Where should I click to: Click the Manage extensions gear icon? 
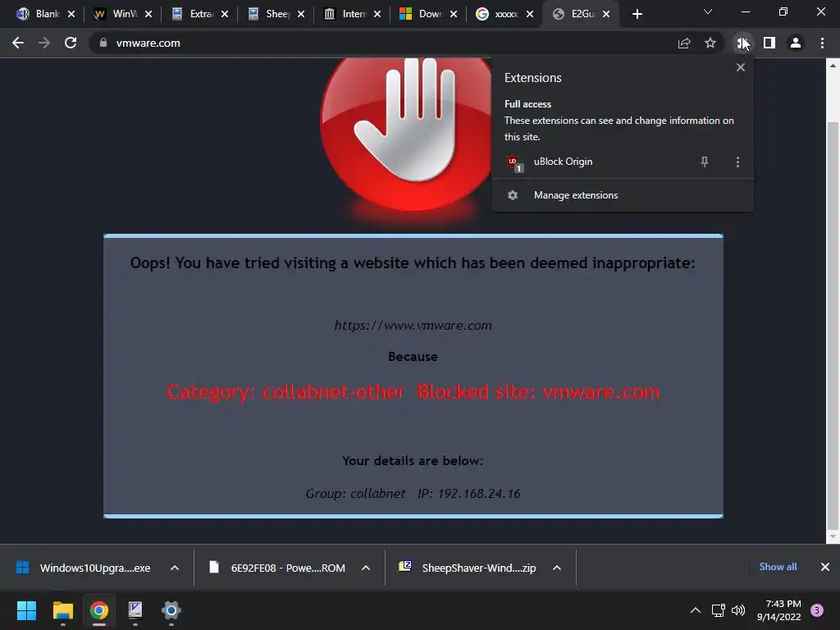(x=513, y=195)
